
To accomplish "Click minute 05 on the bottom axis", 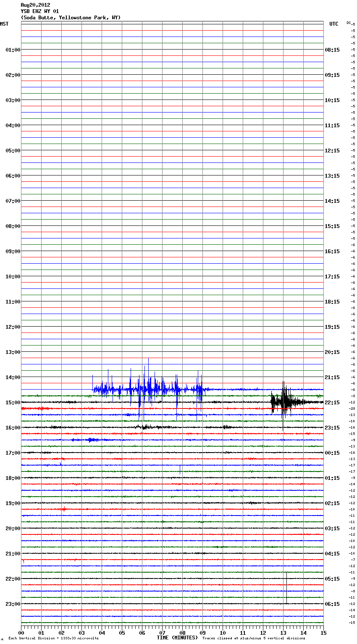I will point(122,633).
